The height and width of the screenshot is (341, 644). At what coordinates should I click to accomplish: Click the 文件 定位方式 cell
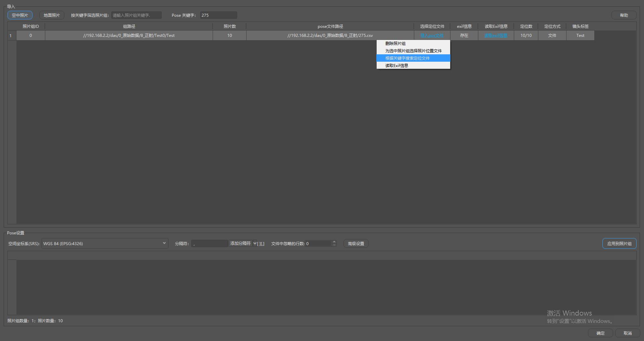point(552,36)
